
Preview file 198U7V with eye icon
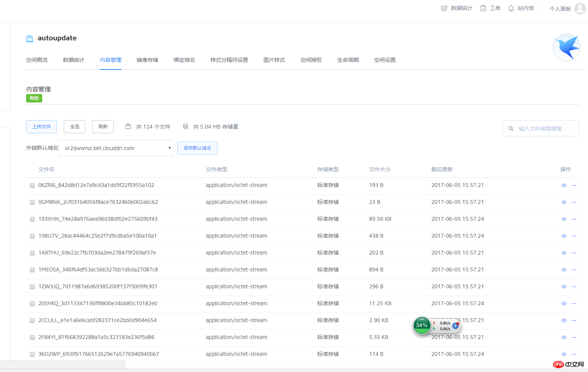(x=564, y=236)
